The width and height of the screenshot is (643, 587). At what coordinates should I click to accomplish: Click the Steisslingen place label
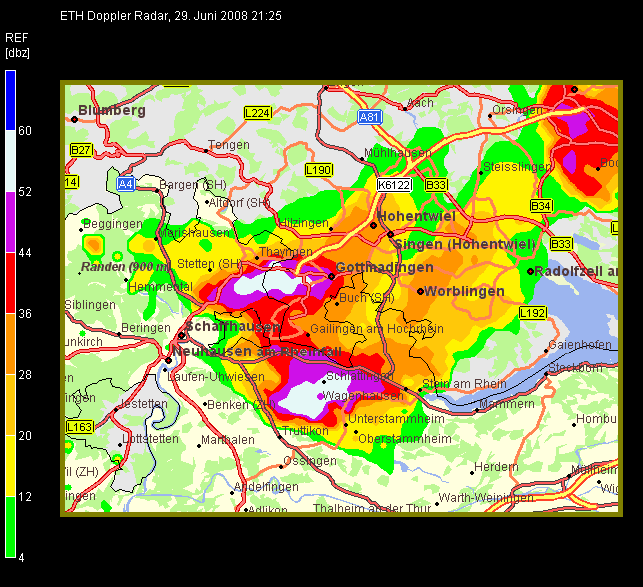pyautogui.click(x=516, y=167)
